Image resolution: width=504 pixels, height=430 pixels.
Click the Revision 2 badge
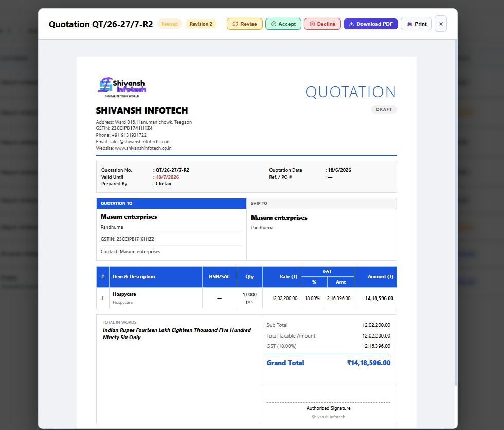point(201,24)
